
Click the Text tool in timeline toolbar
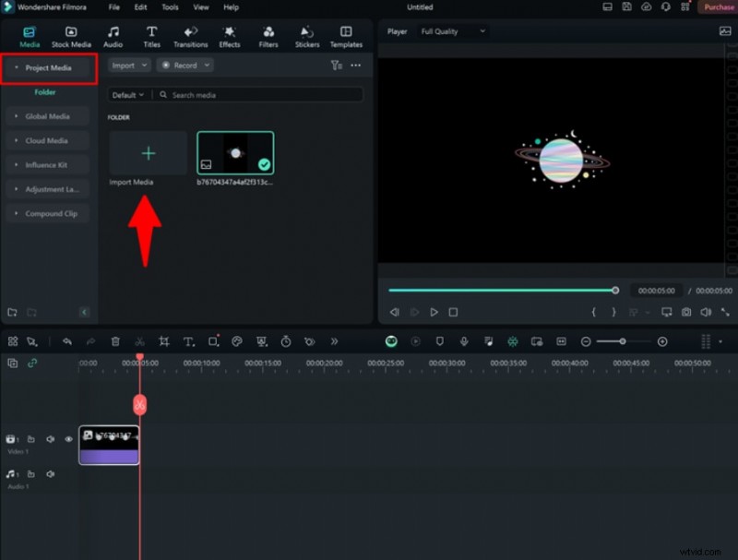(x=188, y=341)
